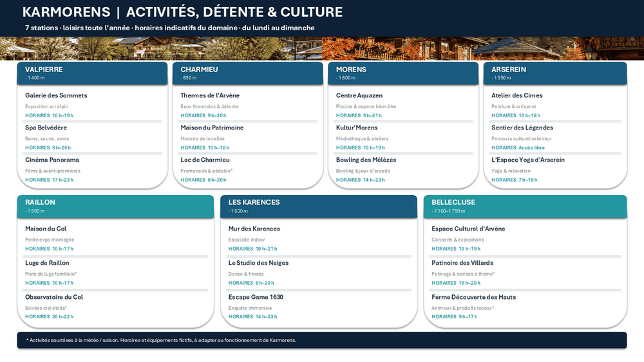Click 'Eaux thermales & détente' description
Image resolution: width=644 pixels, height=362 pixels.
[x=209, y=106]
